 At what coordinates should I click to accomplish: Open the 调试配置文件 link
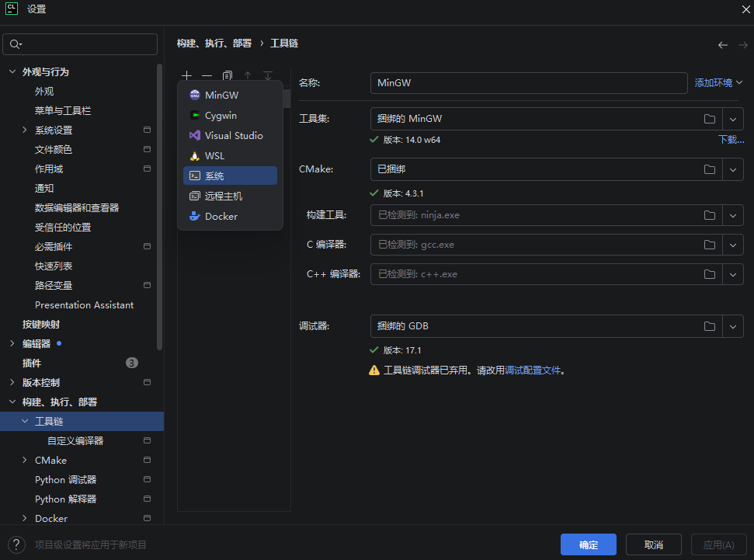tap(533, 370)
